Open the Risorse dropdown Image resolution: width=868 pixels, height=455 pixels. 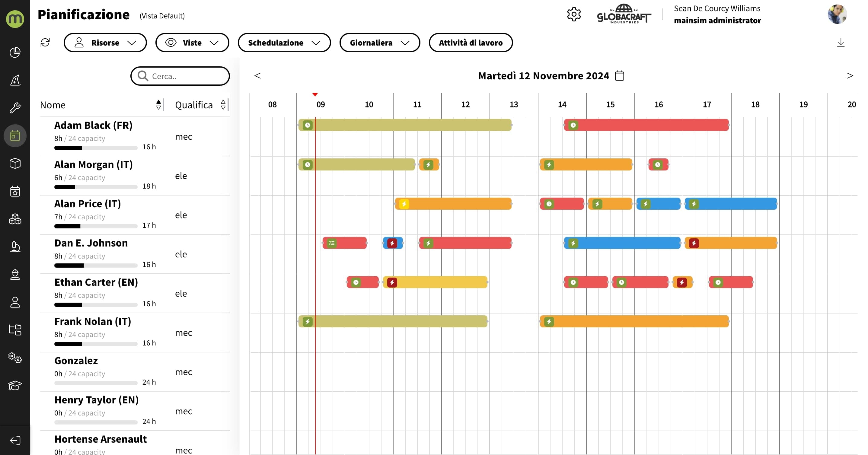coord(105,43)
